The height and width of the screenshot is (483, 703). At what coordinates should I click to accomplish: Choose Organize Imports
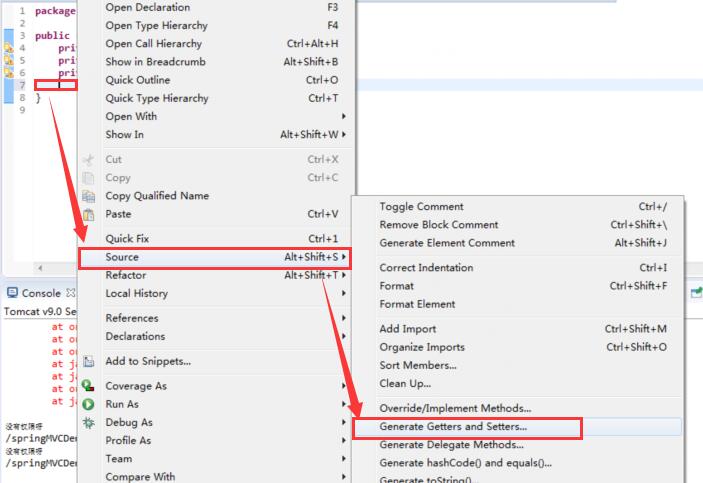click(421, 347)
